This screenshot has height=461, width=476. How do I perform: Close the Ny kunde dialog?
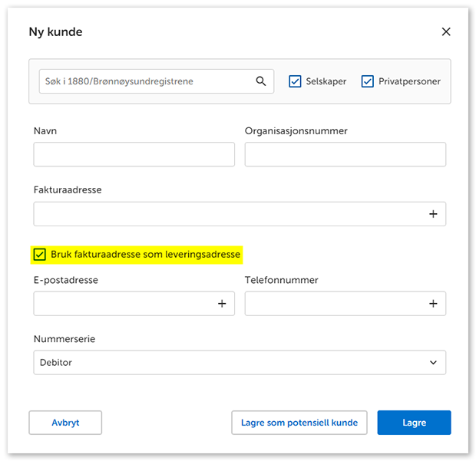(x=446, y=32)
